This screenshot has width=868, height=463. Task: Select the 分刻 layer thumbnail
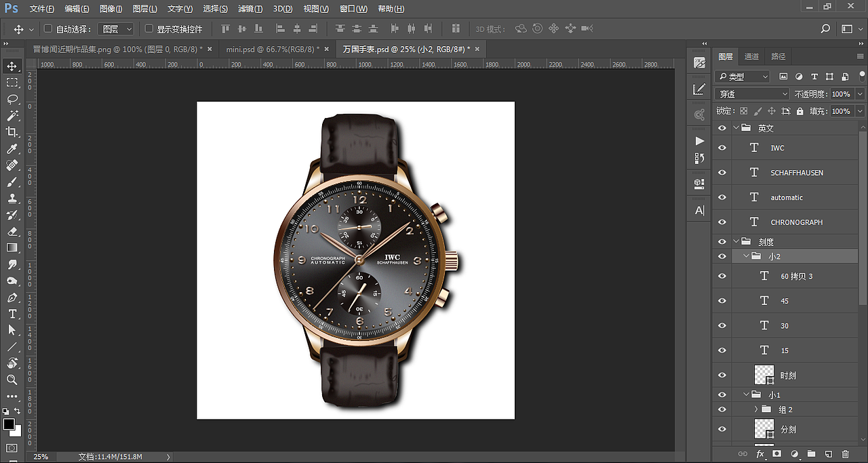(x=764, y=429)
